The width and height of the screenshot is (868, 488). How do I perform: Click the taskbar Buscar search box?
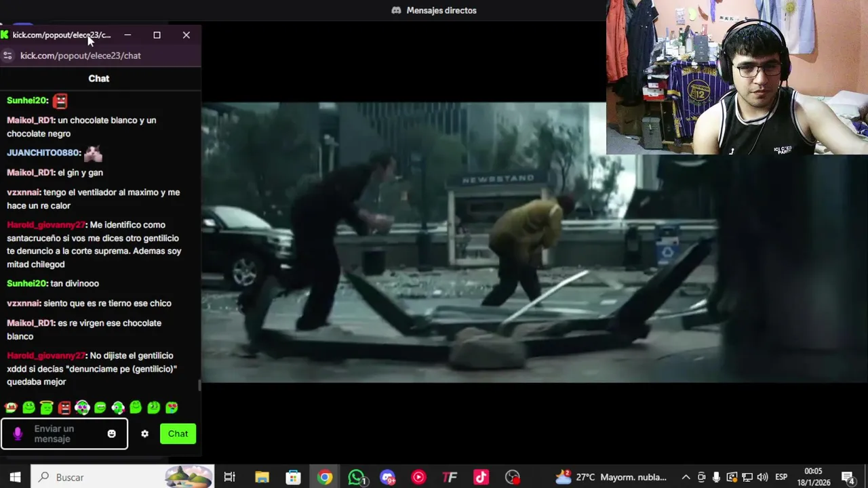122,477
